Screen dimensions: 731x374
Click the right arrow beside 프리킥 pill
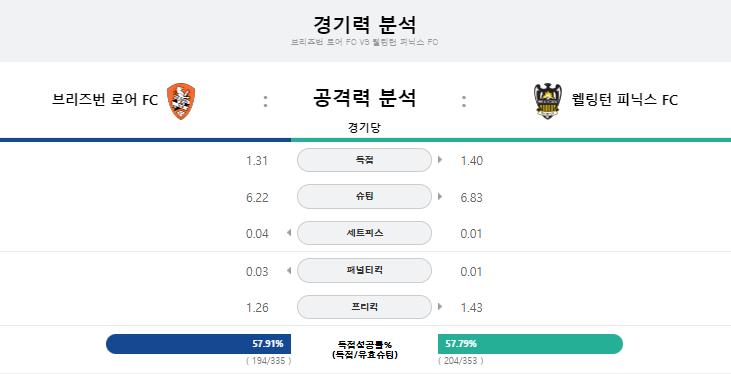pos(440,307)
